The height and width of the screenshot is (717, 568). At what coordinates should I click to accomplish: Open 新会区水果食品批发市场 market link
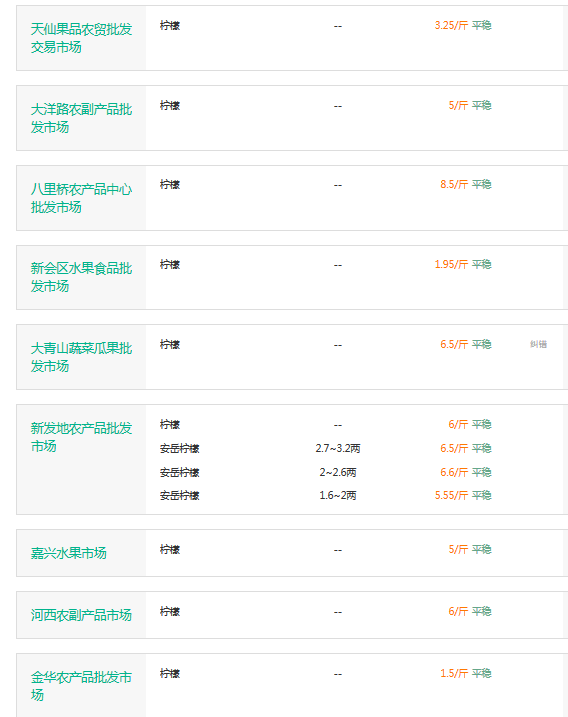(x=81, y=277)
